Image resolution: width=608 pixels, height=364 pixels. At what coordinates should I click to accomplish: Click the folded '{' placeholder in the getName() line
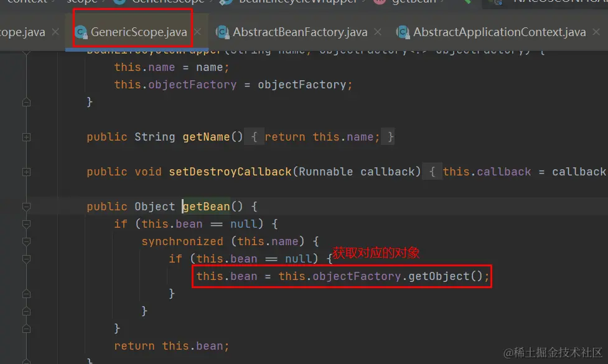click(254, 137)
